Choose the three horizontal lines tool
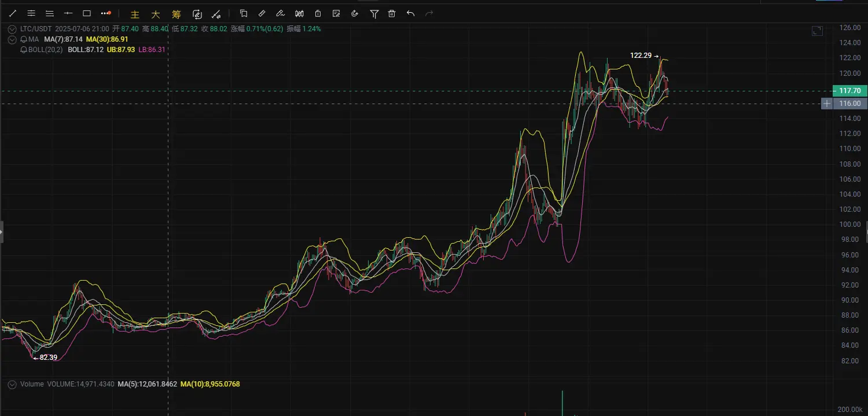This screenshot has width=868, height=416. coord(50,13)
